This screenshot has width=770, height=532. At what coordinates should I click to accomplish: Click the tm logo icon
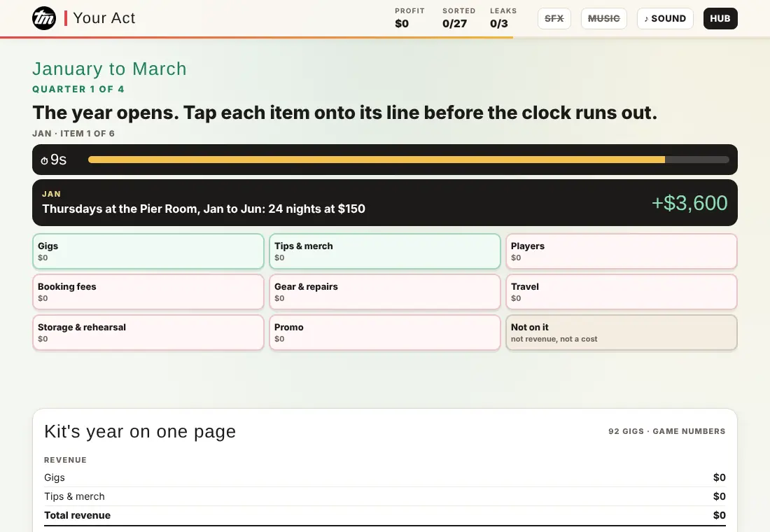coord(44,18)
